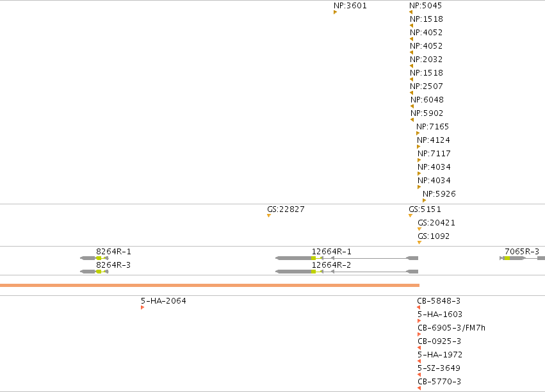Select the NP:5045 insertion label
The image size is (545, 392).
point(425,6)
